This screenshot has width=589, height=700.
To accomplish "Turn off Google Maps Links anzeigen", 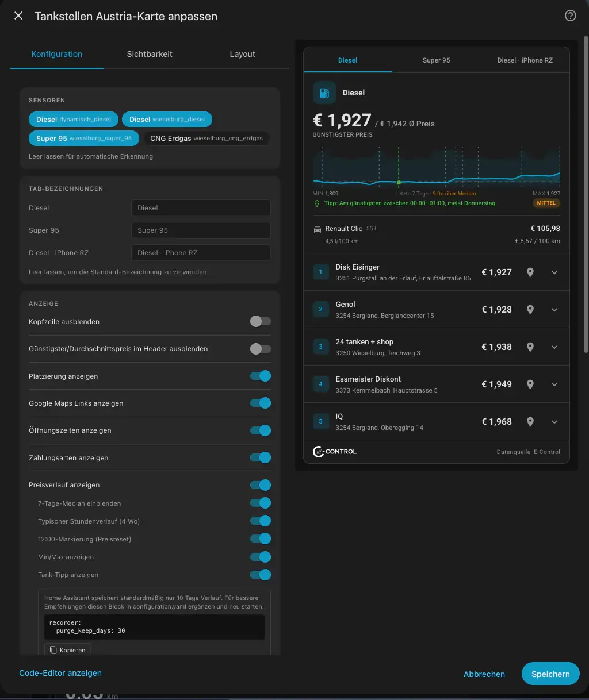I will pyautogui.click(x=261, y=403).
